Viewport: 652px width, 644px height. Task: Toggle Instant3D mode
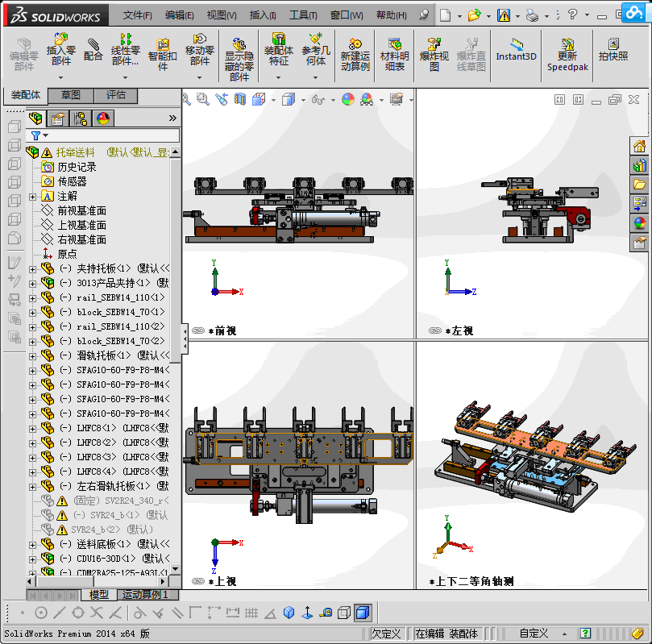516,50
